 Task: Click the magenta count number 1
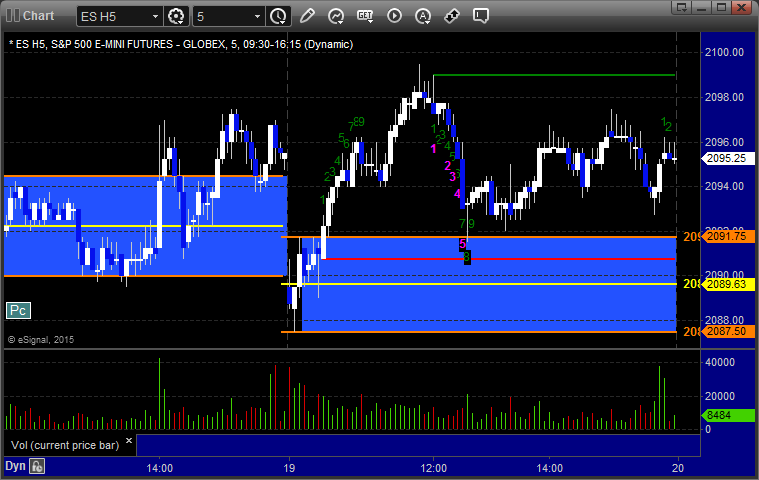click(x=433, y=149)
